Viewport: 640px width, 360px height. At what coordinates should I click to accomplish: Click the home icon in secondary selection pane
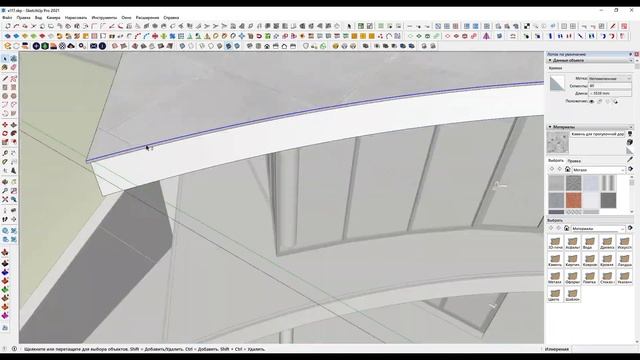[x=567, y=228]
